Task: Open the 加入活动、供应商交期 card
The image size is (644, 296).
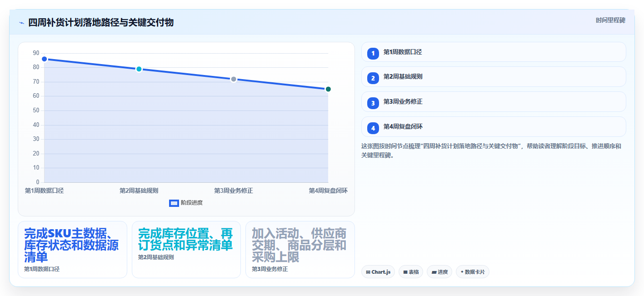Action: point(300,249)
